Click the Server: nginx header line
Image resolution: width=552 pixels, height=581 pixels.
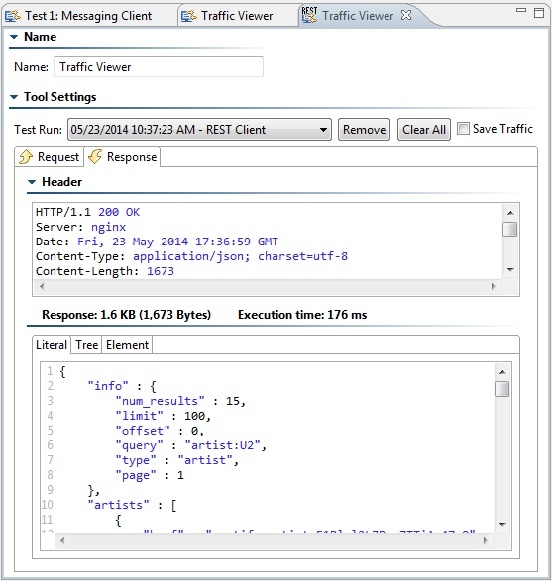(x=81, y=227)
